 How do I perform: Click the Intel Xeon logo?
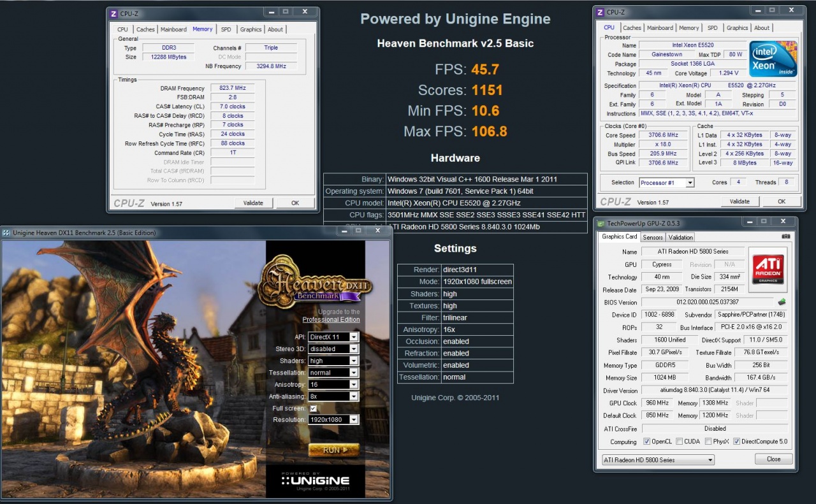point(773,59)
